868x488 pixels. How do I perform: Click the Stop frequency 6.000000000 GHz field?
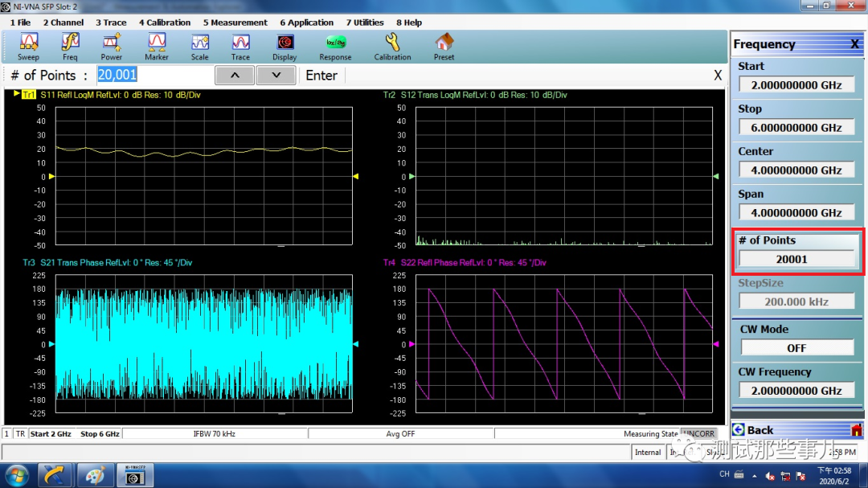[x=796, y=127]
